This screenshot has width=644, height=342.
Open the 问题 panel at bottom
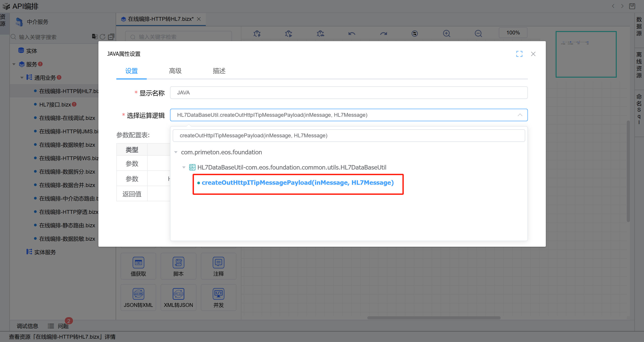(63, 326)
